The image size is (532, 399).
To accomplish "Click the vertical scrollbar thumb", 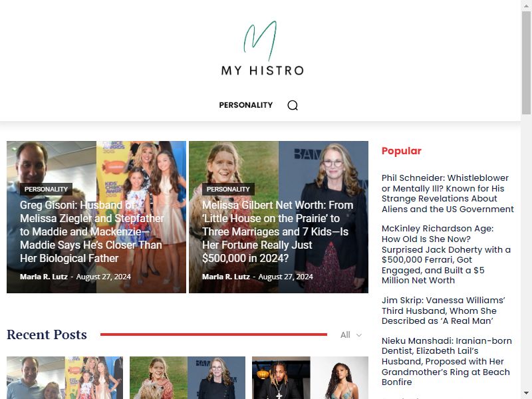I will tap(526, 63).
